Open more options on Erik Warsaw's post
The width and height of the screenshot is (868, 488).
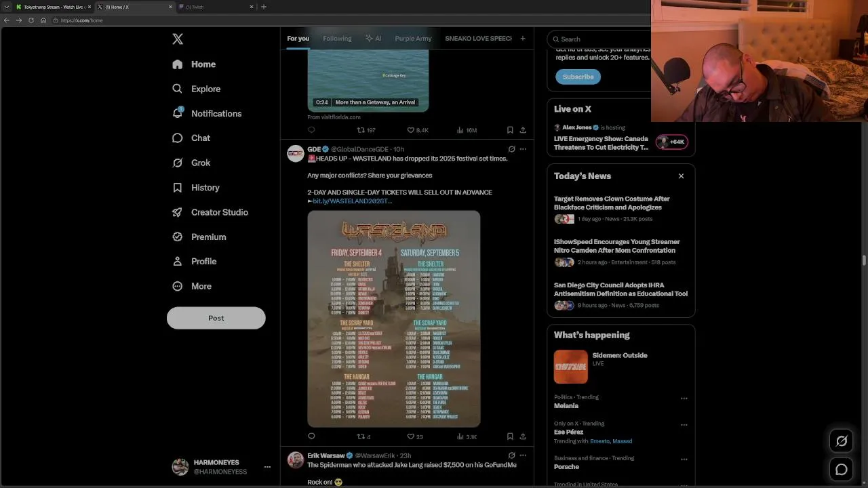[523, 455]
